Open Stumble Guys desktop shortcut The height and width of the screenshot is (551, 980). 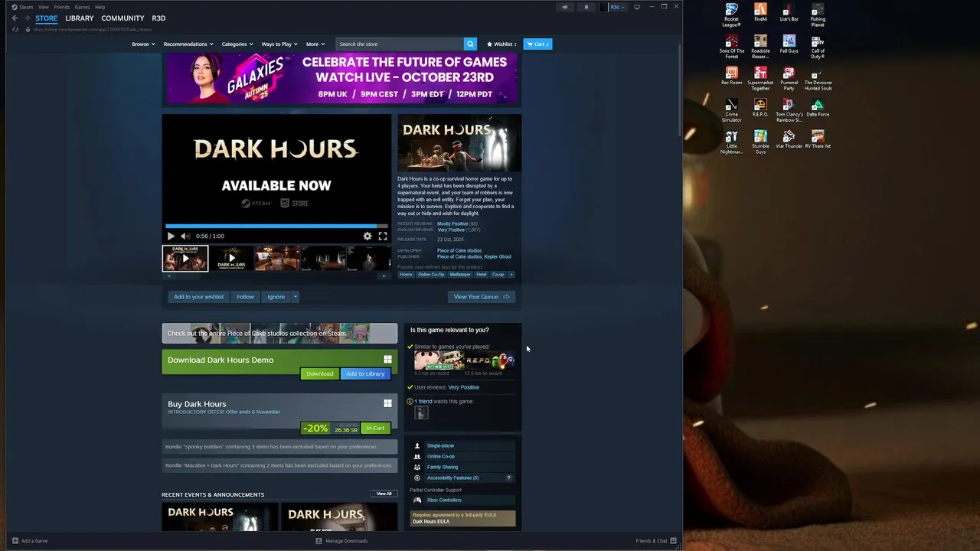click(x=760, y=142)
